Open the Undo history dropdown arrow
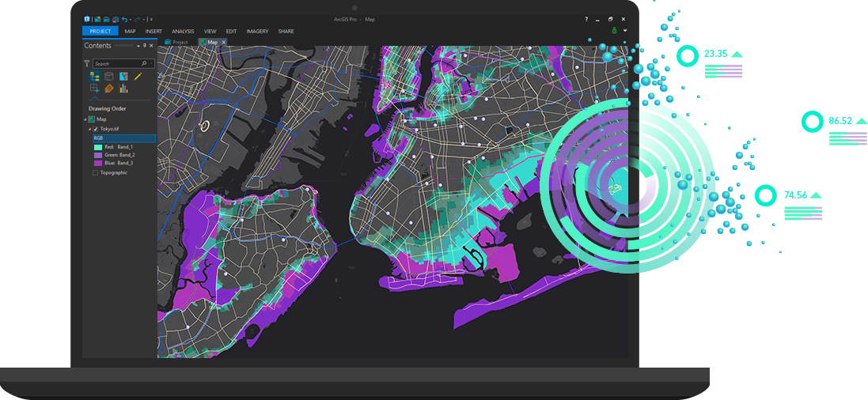Screen dimensions: 868x400 tap(131, 20)
